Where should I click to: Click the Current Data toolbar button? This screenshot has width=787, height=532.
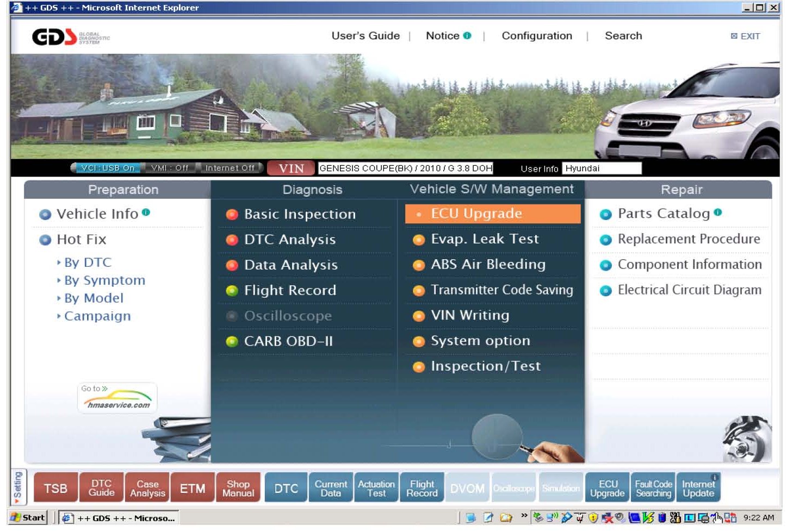tap(330, 488)
